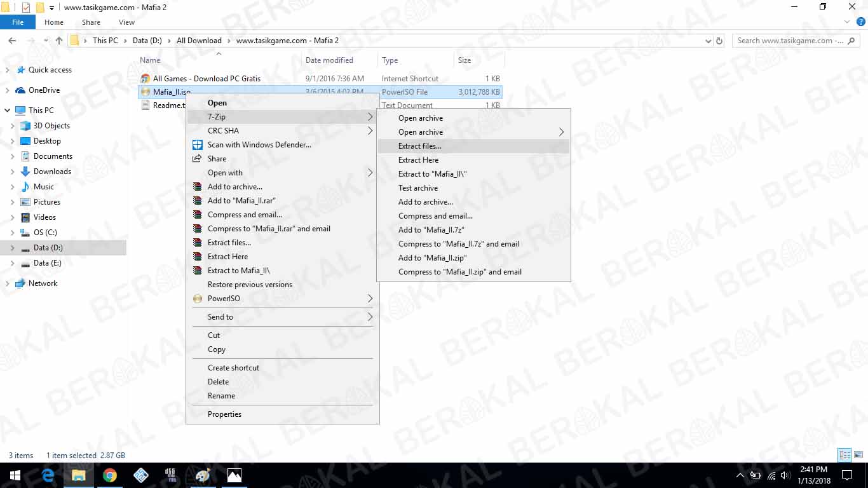Click This PC in the breadcrumb path

click(x=105, y=41)
